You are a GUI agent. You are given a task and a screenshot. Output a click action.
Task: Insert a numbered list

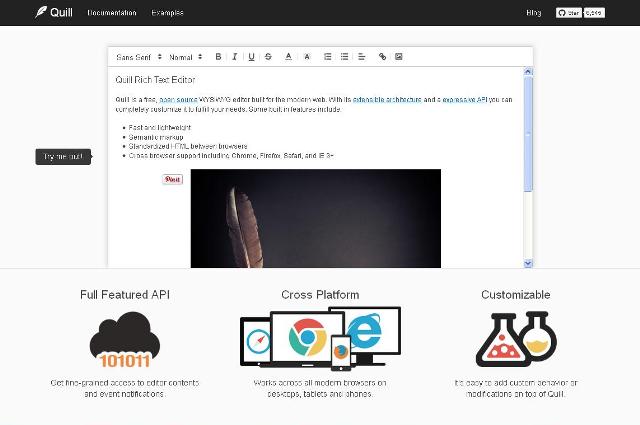tap(328, 57)
